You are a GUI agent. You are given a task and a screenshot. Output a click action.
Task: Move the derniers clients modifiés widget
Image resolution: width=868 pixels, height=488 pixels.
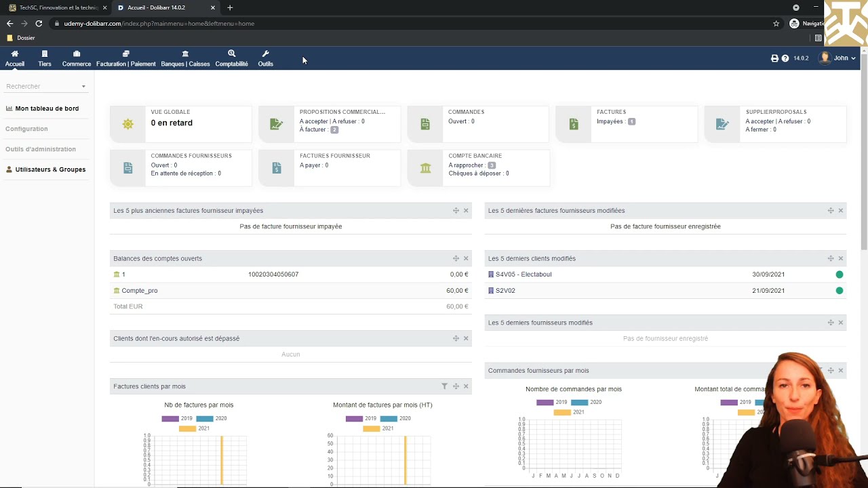pyautogui.click(x=831, y=258)
